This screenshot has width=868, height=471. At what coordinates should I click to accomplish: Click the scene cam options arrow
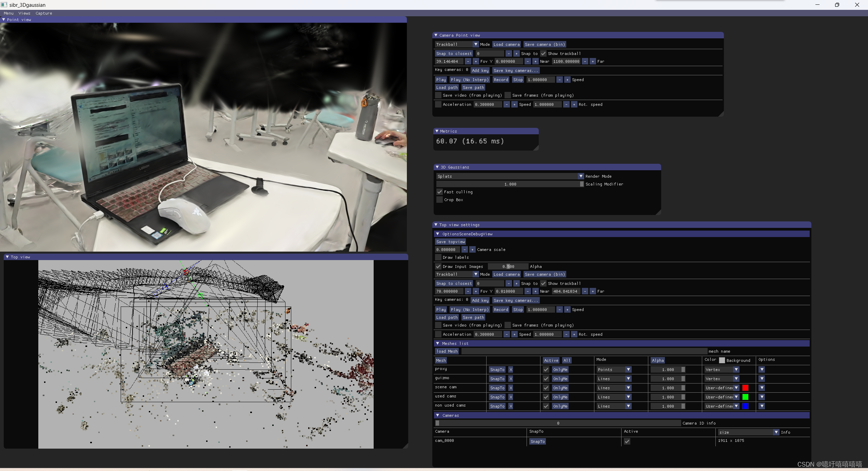click(x=762, y=388)
